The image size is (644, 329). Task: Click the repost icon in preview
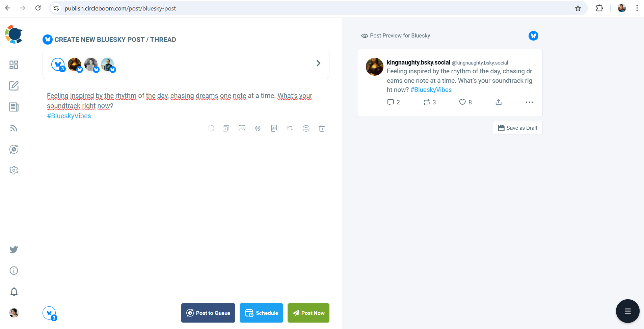(x=427, y=102)
